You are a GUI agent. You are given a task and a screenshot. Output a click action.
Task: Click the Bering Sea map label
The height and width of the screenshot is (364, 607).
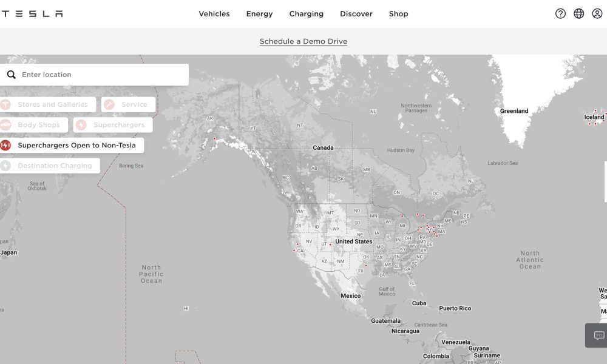click(x=131, y=166)
